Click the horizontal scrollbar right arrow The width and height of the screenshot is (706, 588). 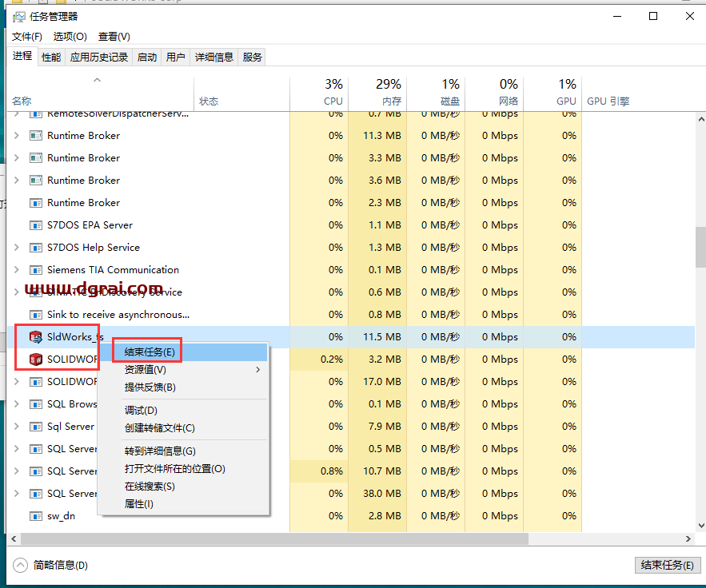tap(688, 539)
